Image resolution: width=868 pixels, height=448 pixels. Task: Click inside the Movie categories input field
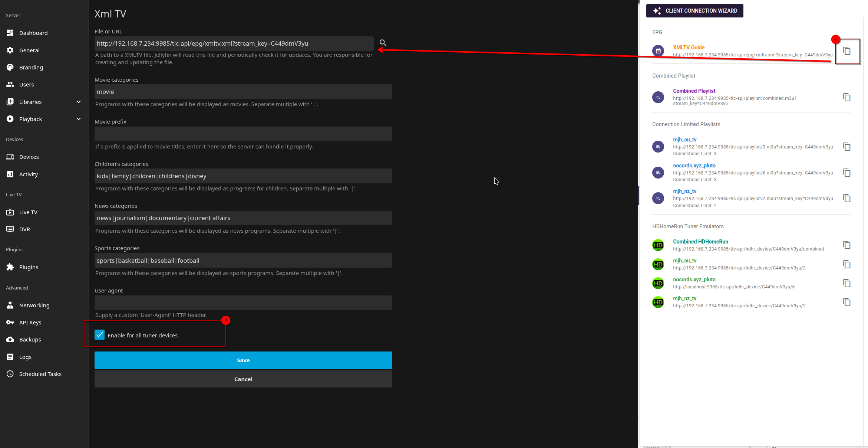pos(243,92)
